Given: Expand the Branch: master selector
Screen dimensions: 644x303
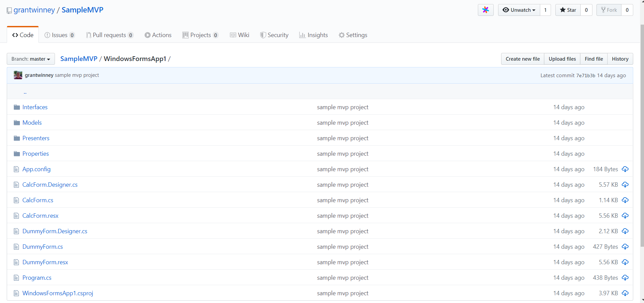Looking at the screenshot, I should pyautogui.click(x=31, y=59).
